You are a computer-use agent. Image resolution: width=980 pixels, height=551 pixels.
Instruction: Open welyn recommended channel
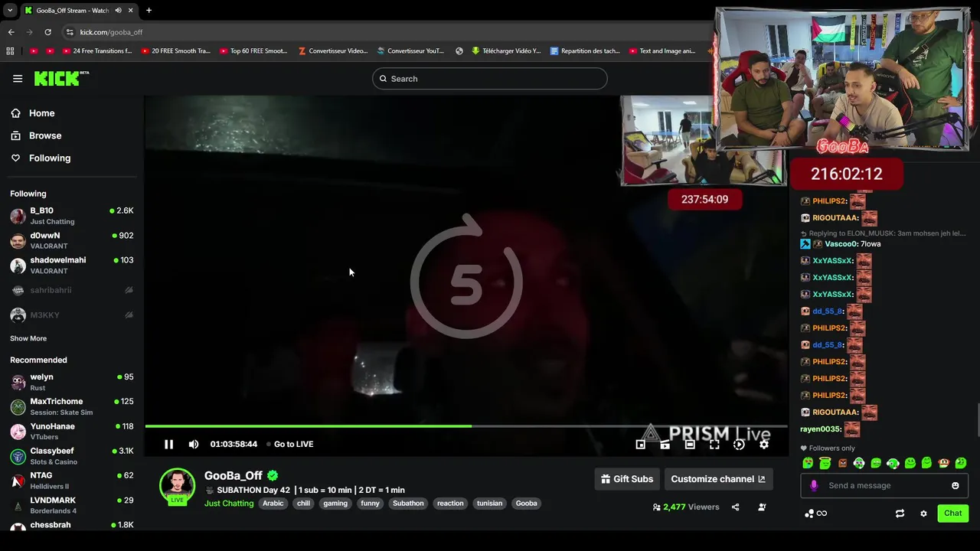pyautogui.click(x=72, y=382)
